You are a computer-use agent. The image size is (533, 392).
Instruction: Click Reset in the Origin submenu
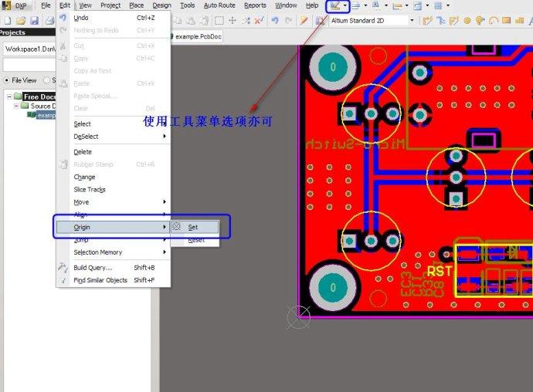(x=195, y=240)
